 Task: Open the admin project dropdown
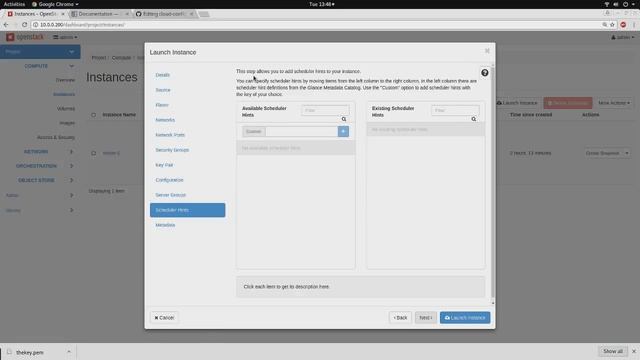coord(65,37)
